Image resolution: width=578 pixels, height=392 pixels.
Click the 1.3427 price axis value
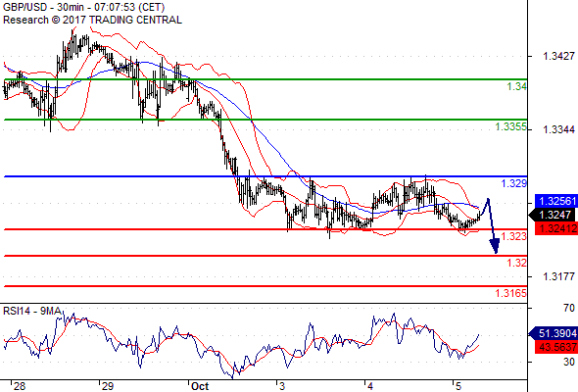(x=558, y=56)
